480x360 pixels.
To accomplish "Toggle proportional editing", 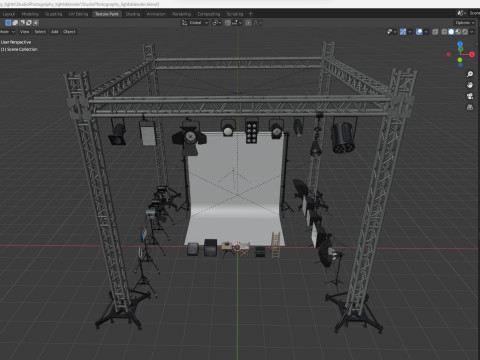I will point(248,23).
